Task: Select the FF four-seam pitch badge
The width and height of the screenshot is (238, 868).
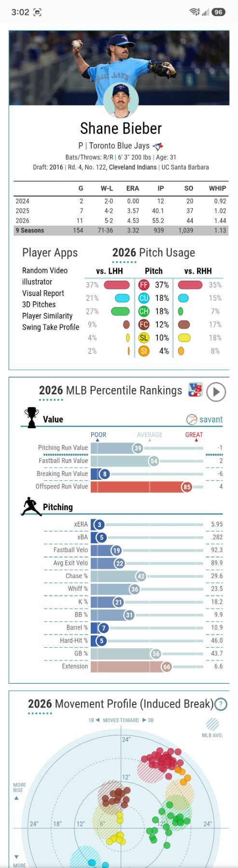Action: coord(143,285)
